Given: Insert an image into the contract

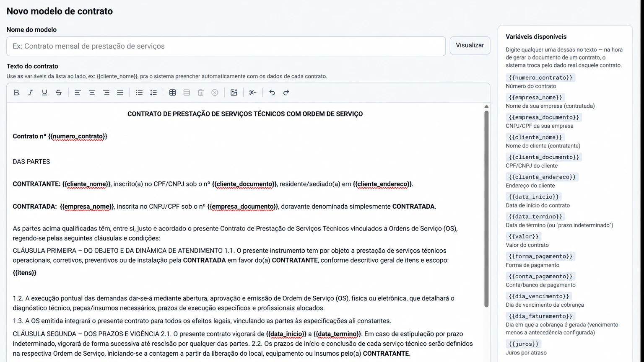Looking at the screenshot, I should pyautogui.click(x=234, y=93).
